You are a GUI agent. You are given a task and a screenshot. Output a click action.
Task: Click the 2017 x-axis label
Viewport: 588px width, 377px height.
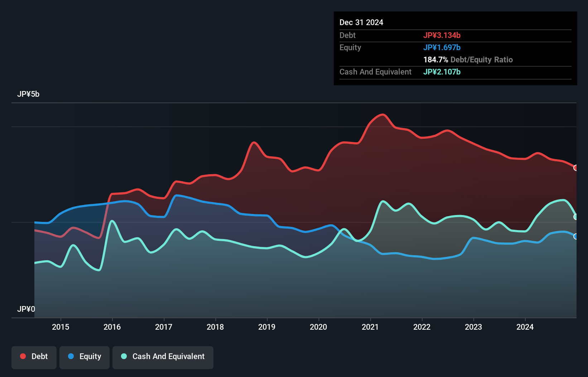click(164, 327)
